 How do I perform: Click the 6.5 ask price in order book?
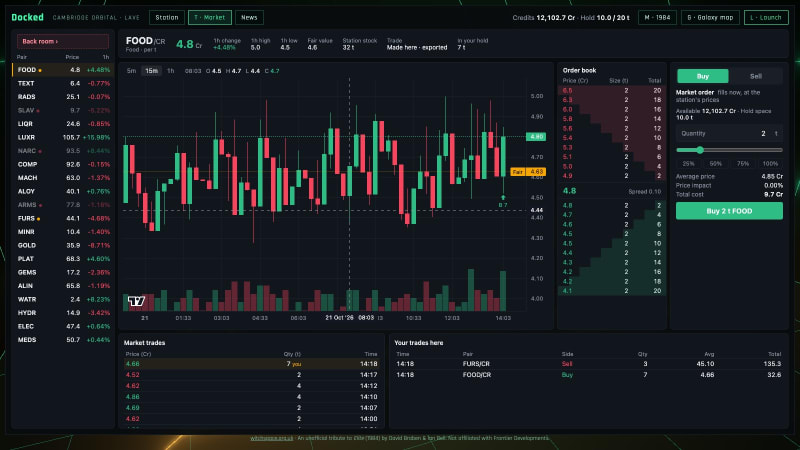pyautogui.click(x=567, y=90)
